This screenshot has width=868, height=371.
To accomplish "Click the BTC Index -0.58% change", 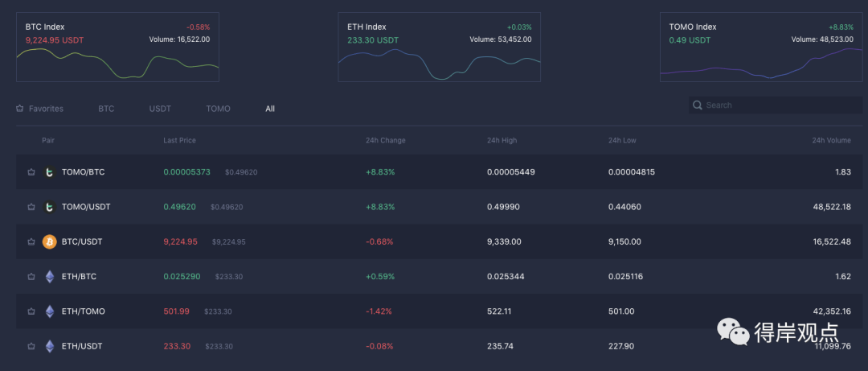I will (198, 27).
